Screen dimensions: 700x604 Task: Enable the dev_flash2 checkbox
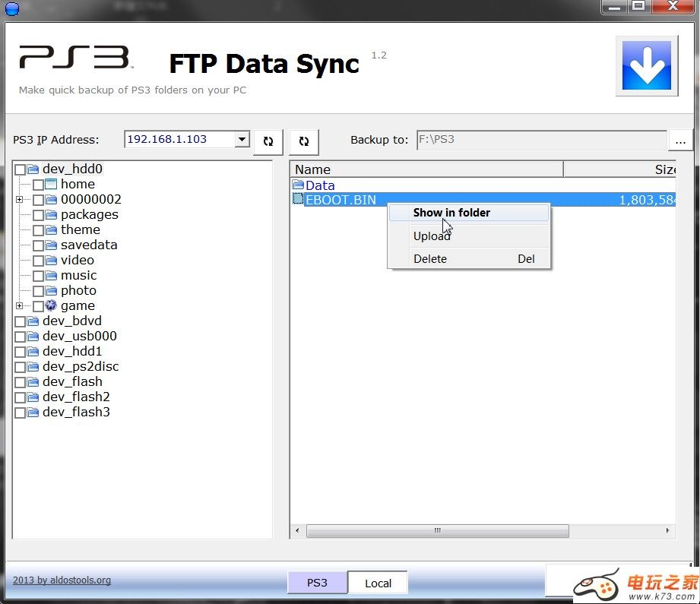tap(20, 397)
